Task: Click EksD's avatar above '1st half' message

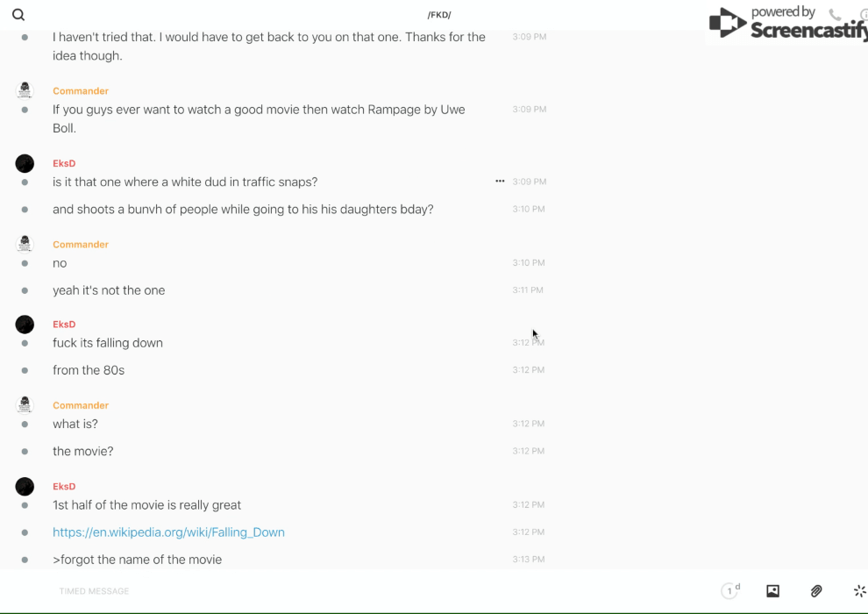Action: [x=25, y=486]
